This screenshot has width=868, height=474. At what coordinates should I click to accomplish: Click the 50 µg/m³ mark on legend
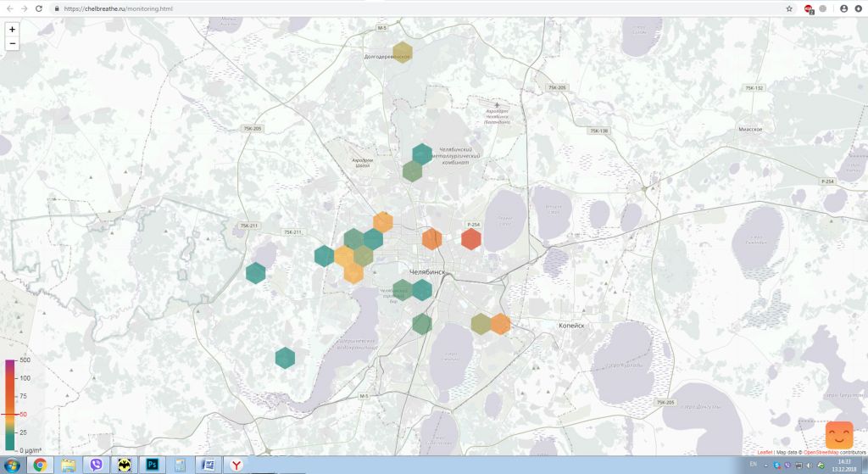click(23, 414)
